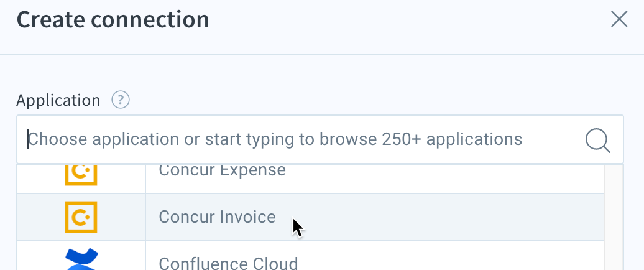Click the question mark beside Application
Image resolution: width=644 pixels, height=270 pixels.
[121, 100]
